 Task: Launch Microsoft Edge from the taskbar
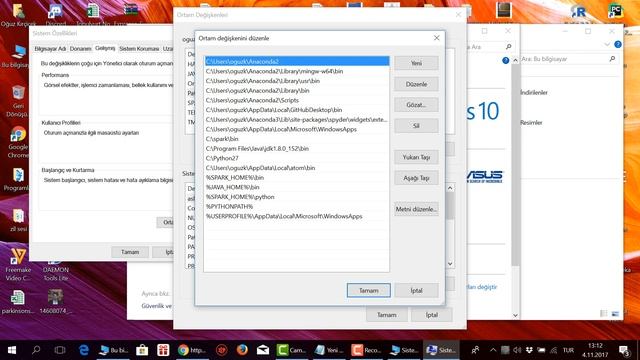84,350
